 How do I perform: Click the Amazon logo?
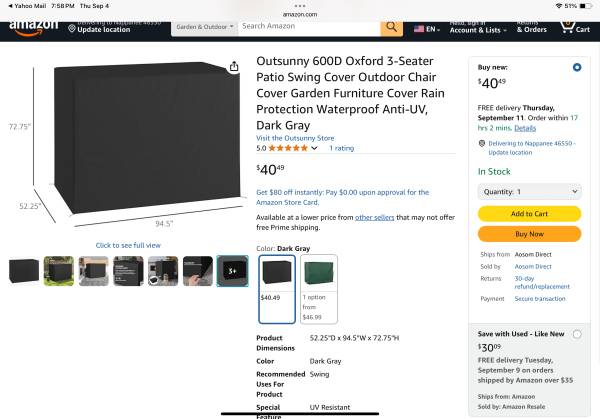tap(34, 28)
